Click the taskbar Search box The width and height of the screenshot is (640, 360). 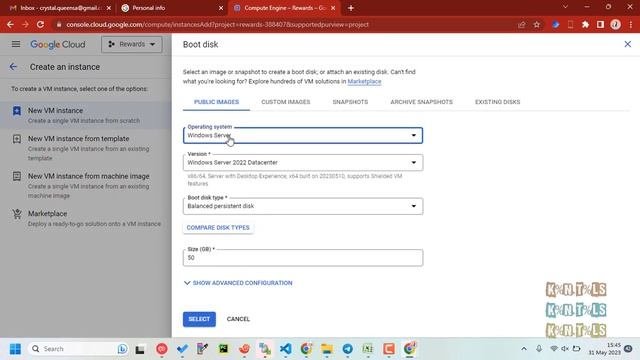[x=78, y=349]
